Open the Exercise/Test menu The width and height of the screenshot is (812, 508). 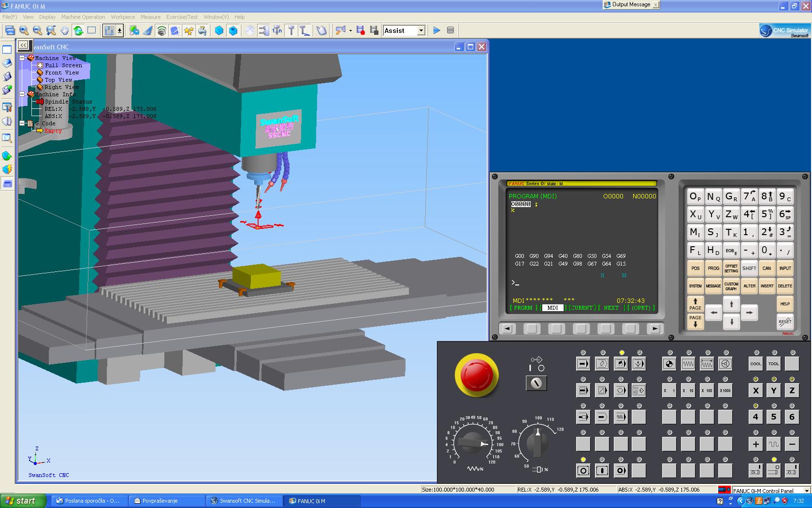[x=182, y=17]
